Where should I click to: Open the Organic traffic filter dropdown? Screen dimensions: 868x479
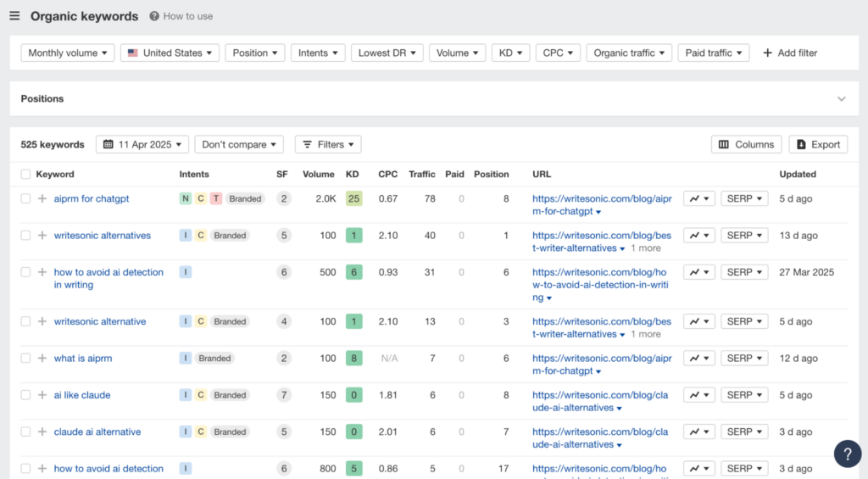[629, 53]
